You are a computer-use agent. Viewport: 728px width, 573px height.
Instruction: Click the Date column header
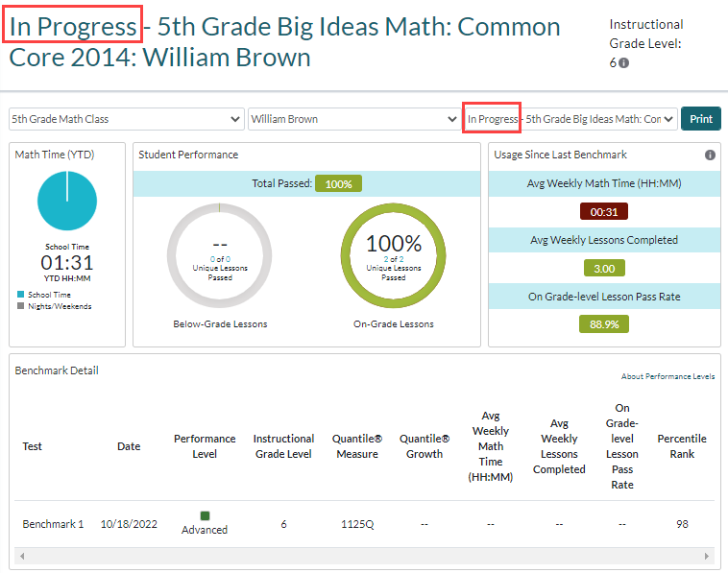tap(129, 446)
